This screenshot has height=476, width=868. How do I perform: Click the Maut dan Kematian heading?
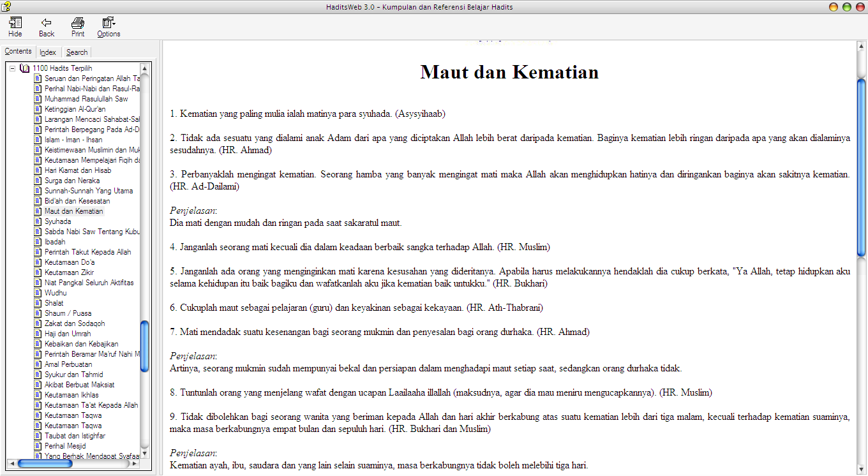[x=509, y=71]
